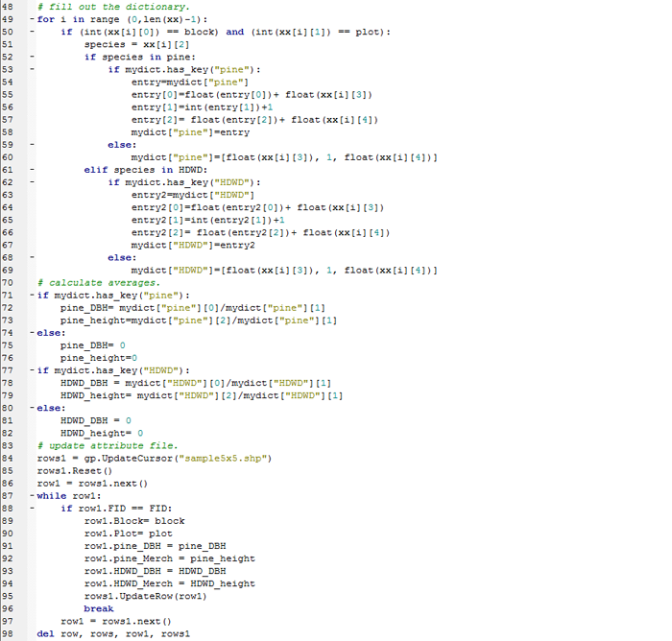Click the line 'rows1.Reset()'

coord(75,470)
